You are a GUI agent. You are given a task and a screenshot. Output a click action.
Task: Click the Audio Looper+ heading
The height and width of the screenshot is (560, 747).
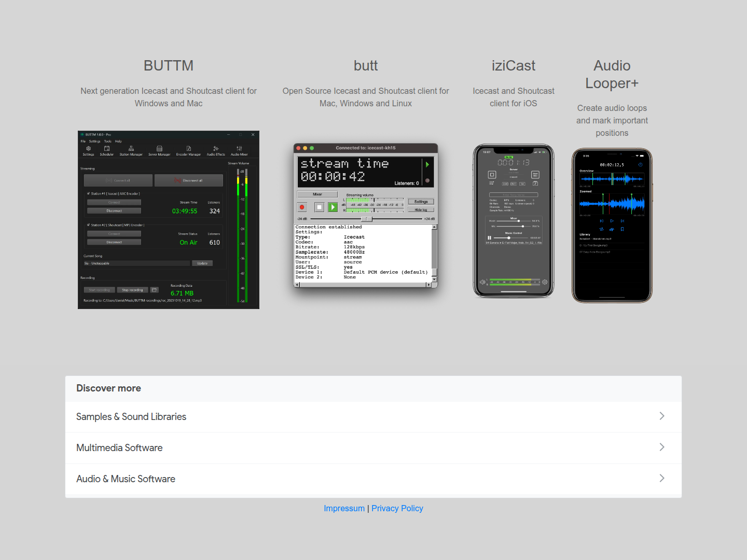[x=612, y=75]
